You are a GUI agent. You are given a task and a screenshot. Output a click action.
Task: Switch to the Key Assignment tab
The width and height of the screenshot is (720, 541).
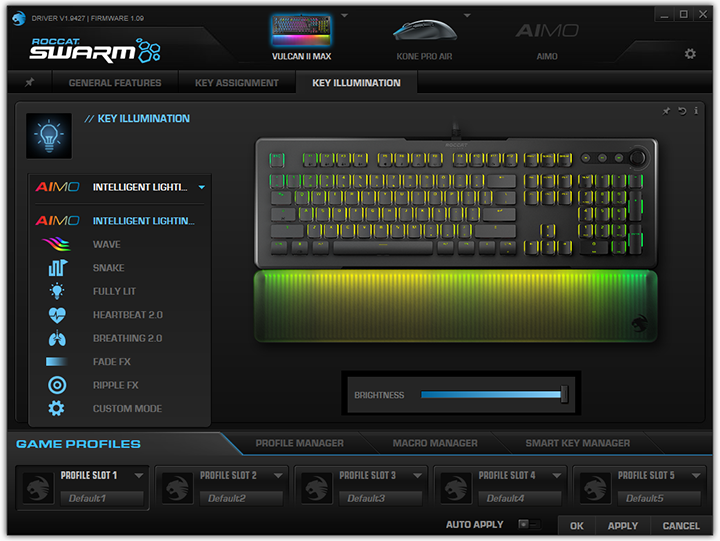[x=237, y=83]
